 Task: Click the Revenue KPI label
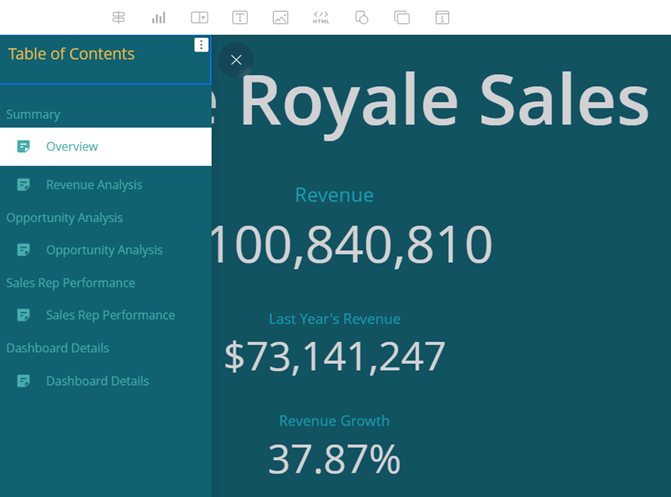(334, 195)
